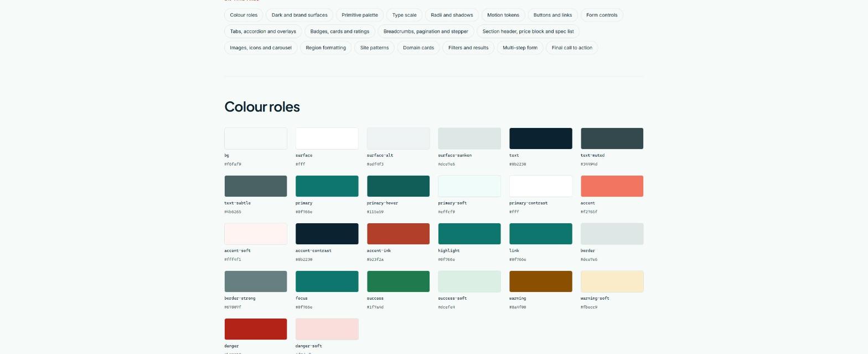868x354 pixels.
Task: Click the "border-strong" label text
Action: click(240, 299)
